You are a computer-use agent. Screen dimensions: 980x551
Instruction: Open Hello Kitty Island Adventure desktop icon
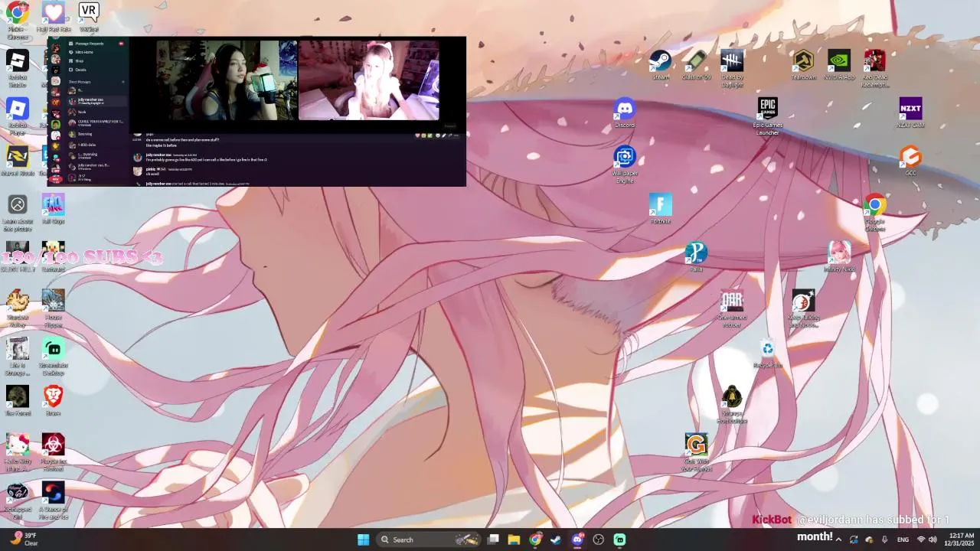click(17, 453)
